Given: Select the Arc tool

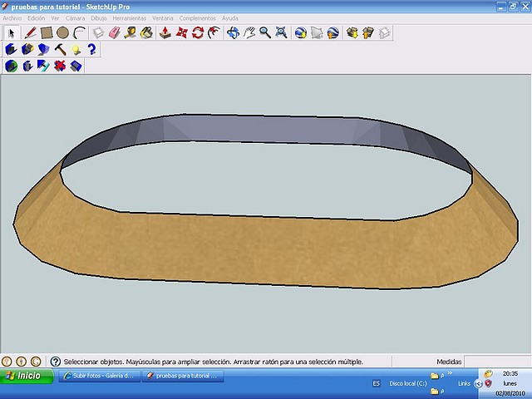Looking at the screenshot, I should coord(79,33).
